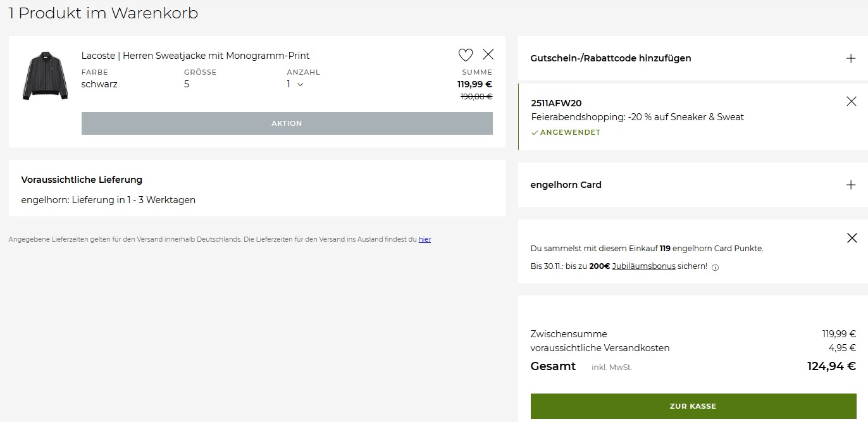868x422 pixels.
Task: Follow the 'hier' delivery times link
Action: tap(425, 240)
